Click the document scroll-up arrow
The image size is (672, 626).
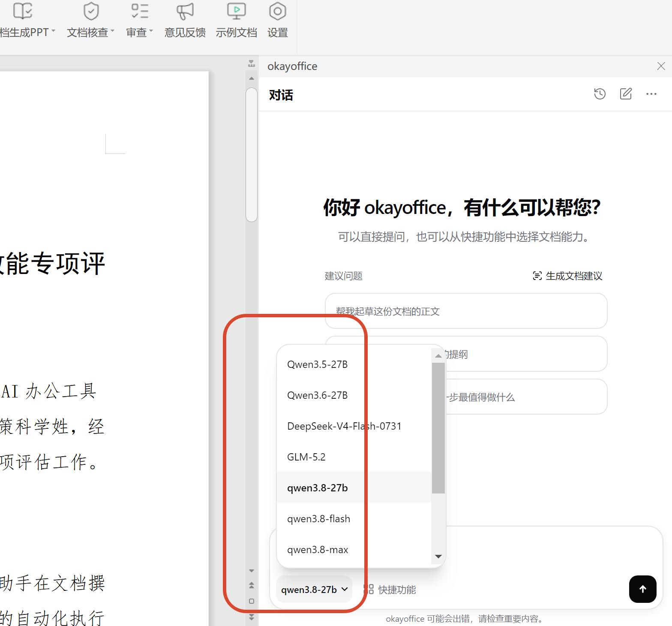pyautogui.click(x=252, y=78)
